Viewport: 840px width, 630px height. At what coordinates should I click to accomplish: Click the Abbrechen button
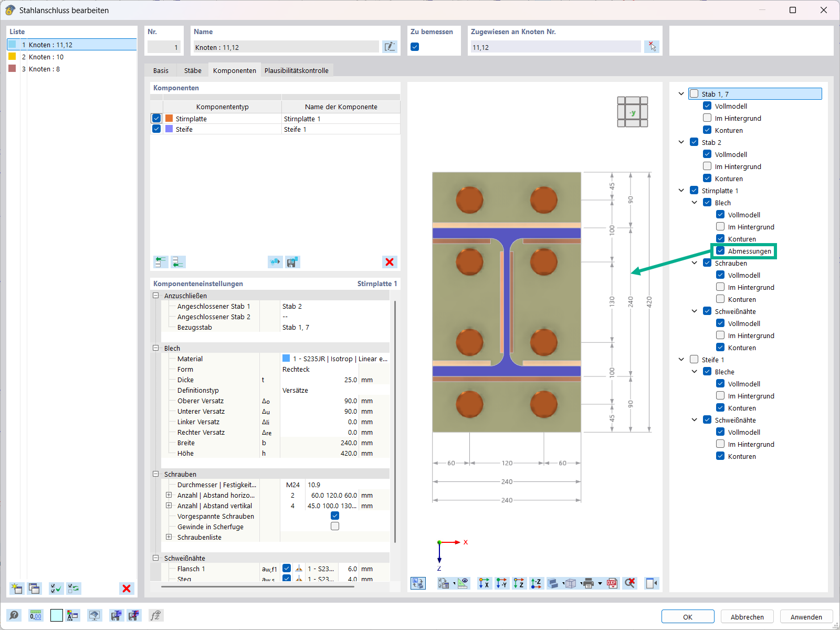747,616
